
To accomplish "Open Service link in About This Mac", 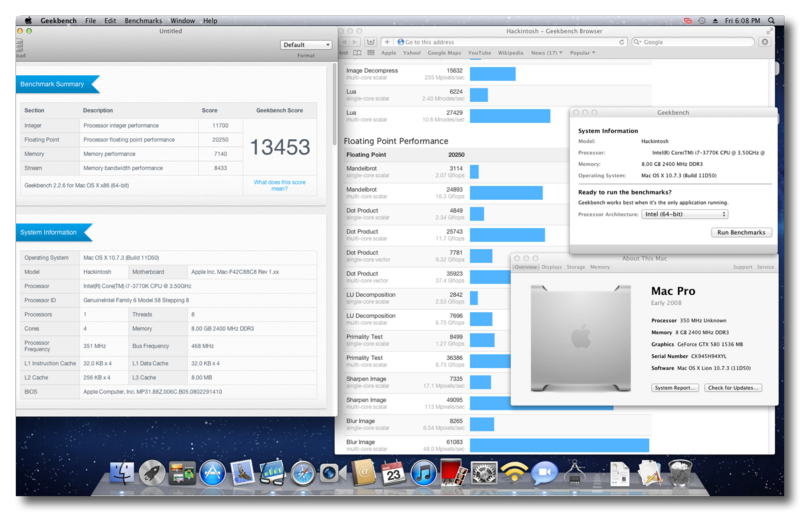I will [x=765, y=267].
